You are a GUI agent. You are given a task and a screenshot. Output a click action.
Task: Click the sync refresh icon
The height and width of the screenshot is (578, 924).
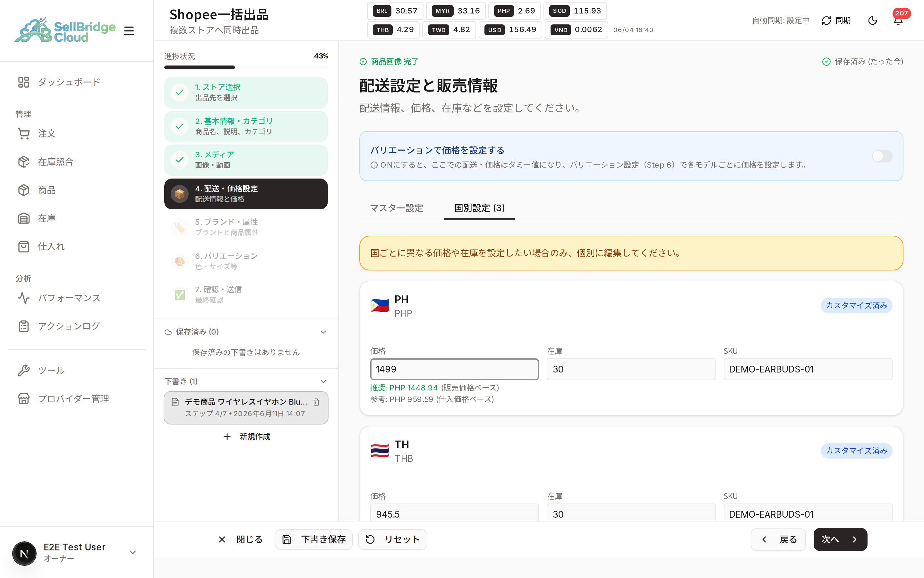[826, 21]
